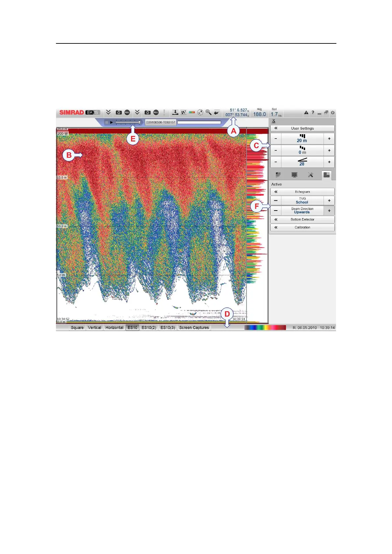Click the restore window icon in the title bar
This screenshot has width=392, height=554.
point(326,113)
